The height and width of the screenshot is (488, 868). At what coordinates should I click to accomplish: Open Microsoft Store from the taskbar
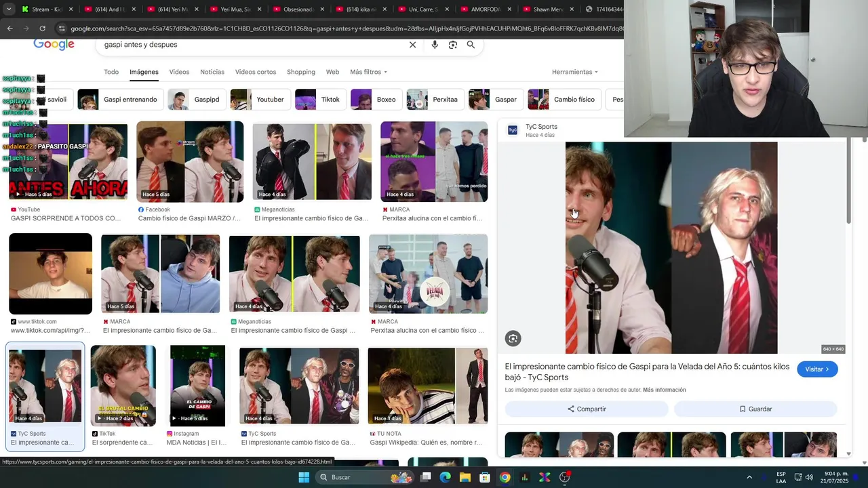click(x=485, y=477)
